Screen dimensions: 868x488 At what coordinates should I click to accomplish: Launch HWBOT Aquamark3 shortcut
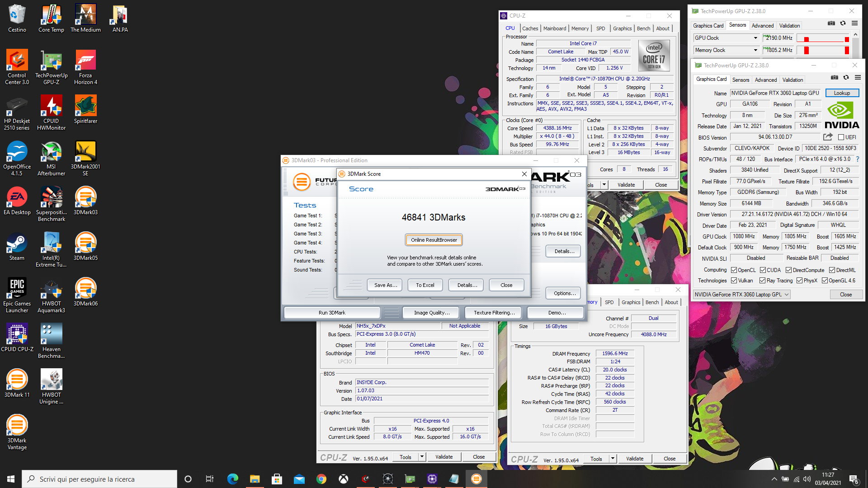coord(51,295)
